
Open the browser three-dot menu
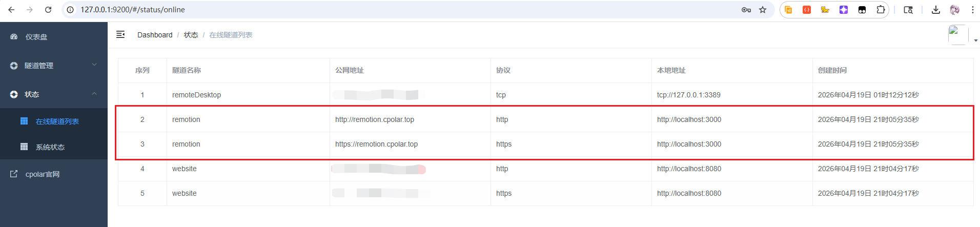[972, 10]
